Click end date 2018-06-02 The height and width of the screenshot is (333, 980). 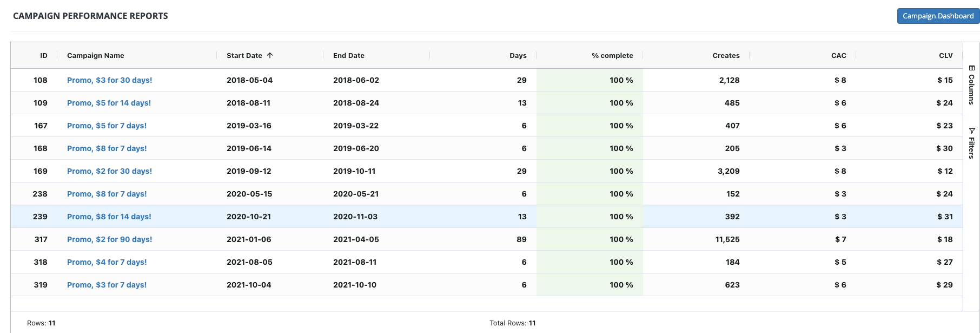tap(356, 80)
